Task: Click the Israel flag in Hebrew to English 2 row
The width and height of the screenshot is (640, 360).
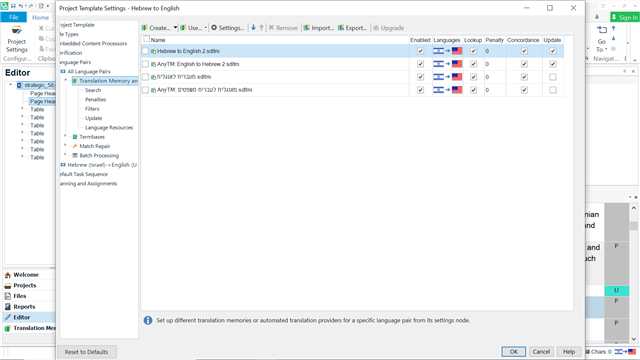Action: point(438,51)
